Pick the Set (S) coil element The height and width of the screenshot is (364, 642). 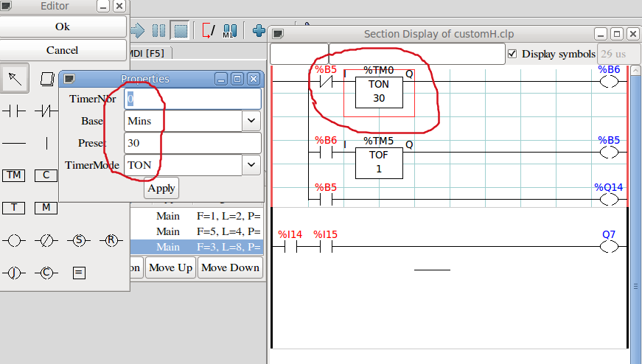pos(79,240)
